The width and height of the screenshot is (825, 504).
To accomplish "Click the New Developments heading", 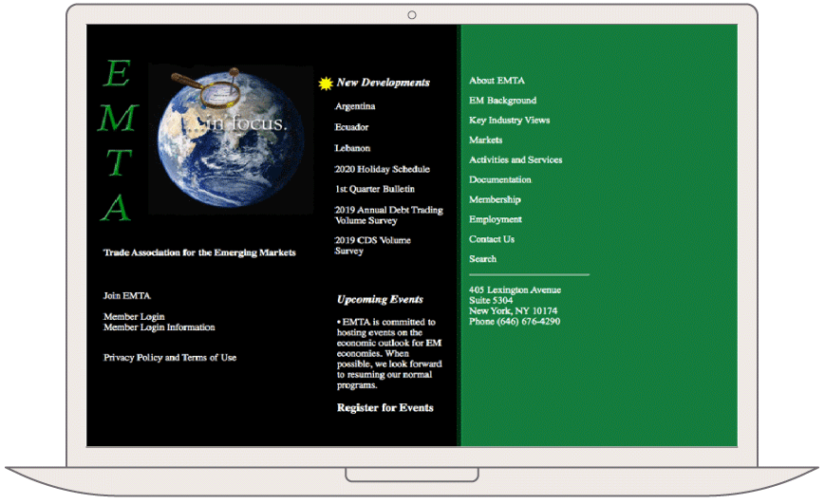I will pyautogui.click(x=383, y=83).
